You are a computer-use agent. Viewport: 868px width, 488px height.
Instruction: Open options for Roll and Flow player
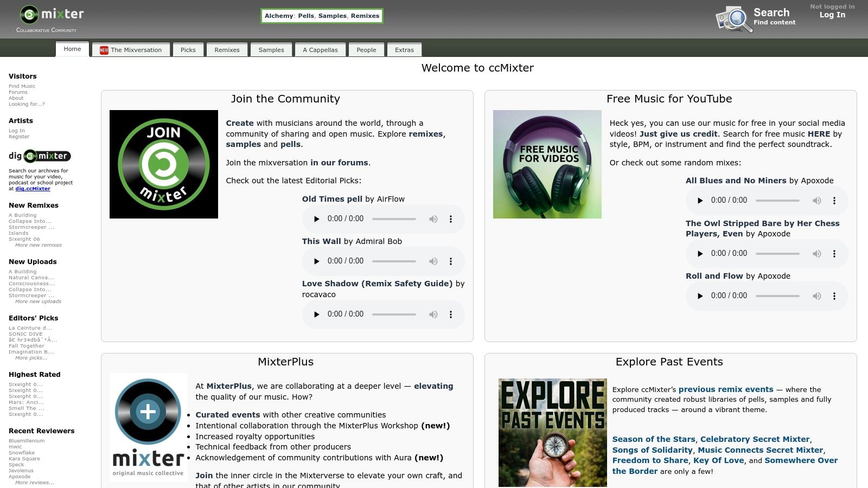click(834, 296)
